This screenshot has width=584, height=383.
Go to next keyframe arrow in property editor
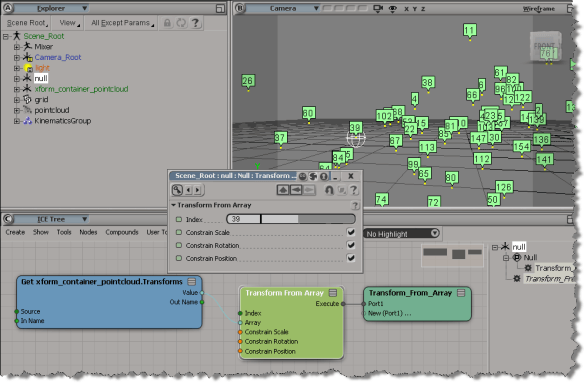197,190
